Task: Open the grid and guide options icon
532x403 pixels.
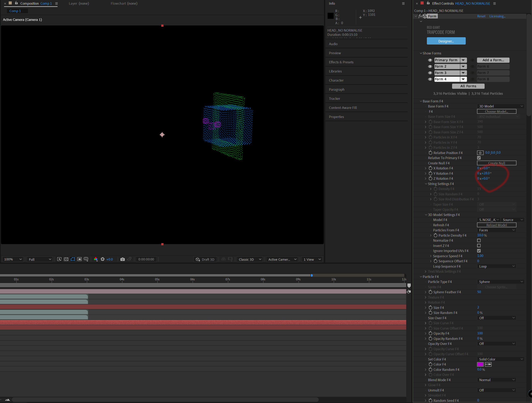Action: click(x=86, y=259)
